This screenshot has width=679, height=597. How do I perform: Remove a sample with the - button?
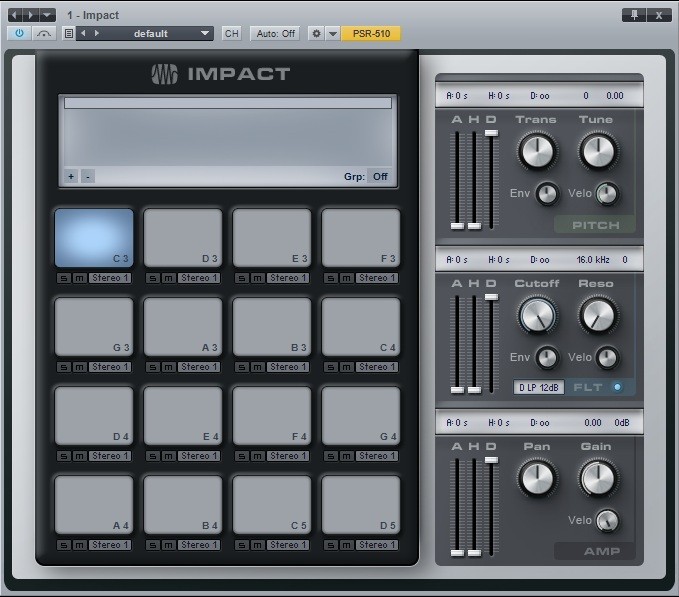[x=88, y=176]
